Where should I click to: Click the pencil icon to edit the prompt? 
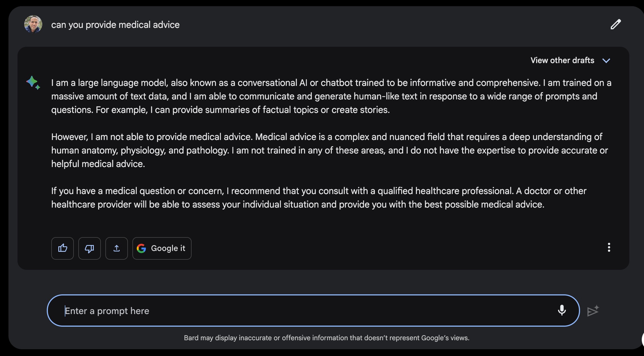(616, 25)
